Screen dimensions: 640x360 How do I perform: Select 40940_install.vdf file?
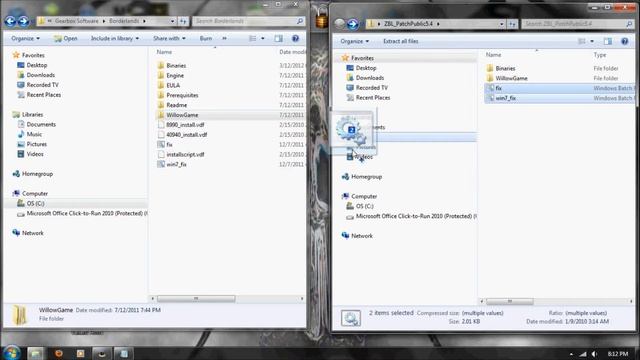click(x=187, y=135)
